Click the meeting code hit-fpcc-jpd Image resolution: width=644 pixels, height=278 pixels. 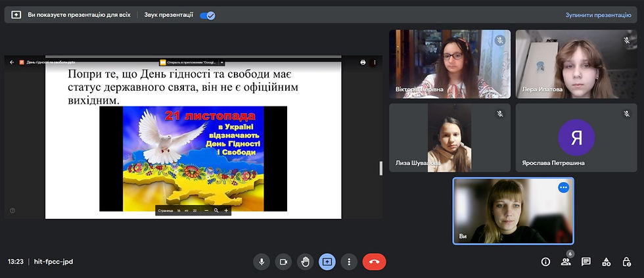[53, 262]
